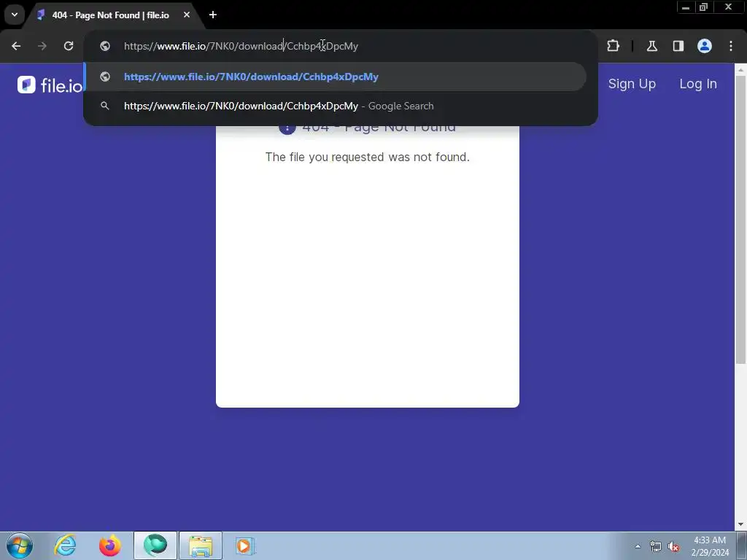Open Windows Media Player from taskbar
The width and height of the screenshot is (747, 560).
[x=245, y=545]
